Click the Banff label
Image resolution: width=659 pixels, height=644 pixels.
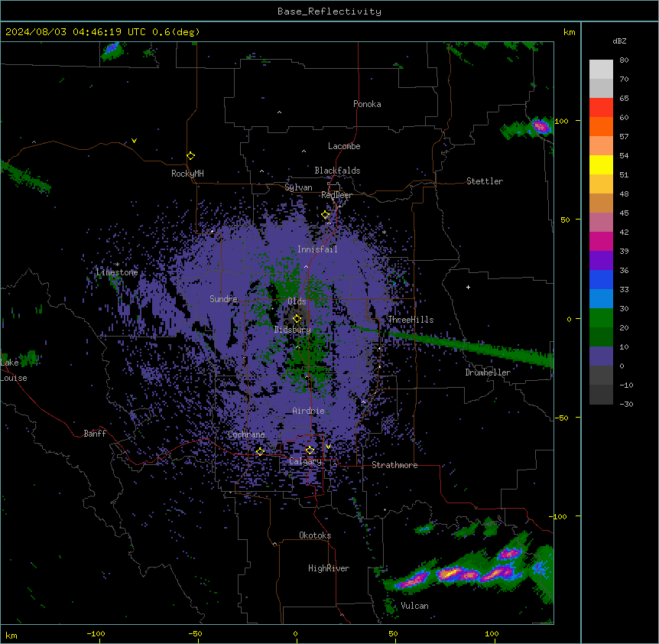pos(95,434)
